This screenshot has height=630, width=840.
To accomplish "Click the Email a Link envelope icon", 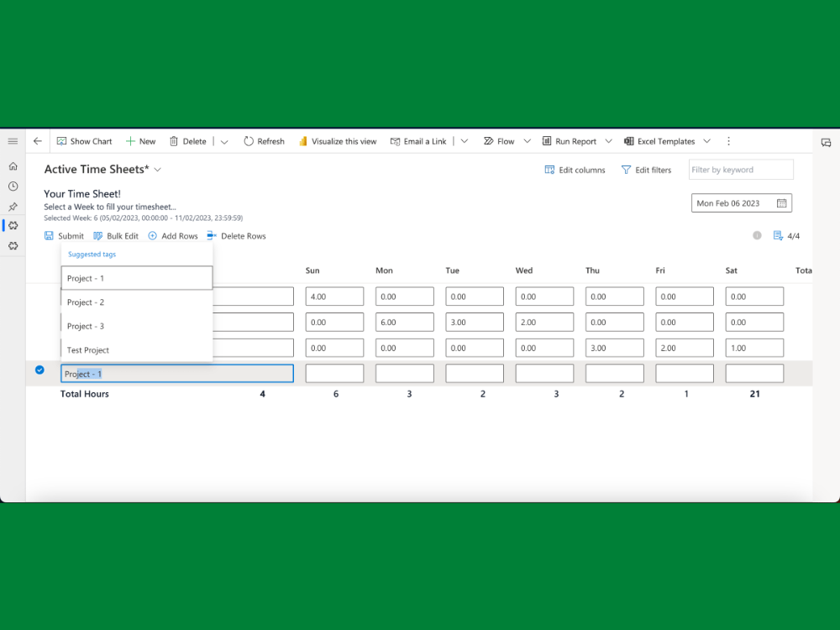I will click(x=395, y=141).
